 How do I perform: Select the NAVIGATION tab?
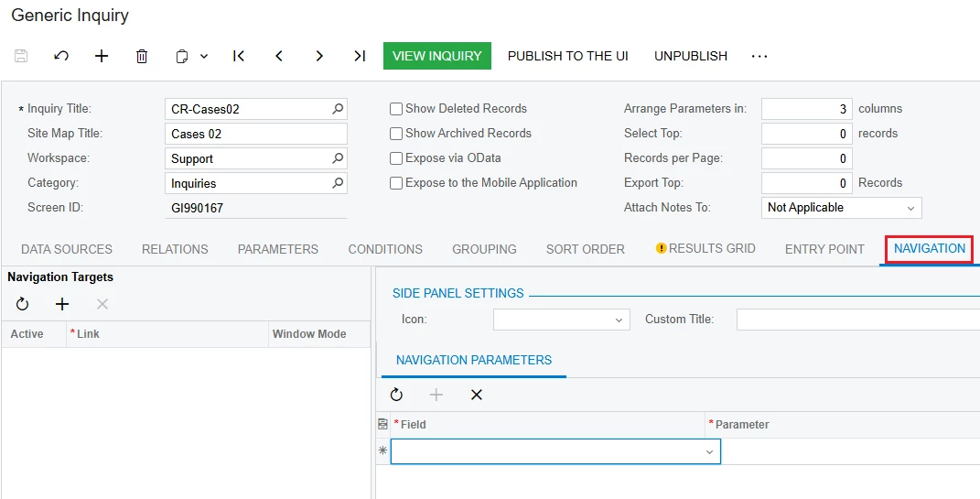930,249
